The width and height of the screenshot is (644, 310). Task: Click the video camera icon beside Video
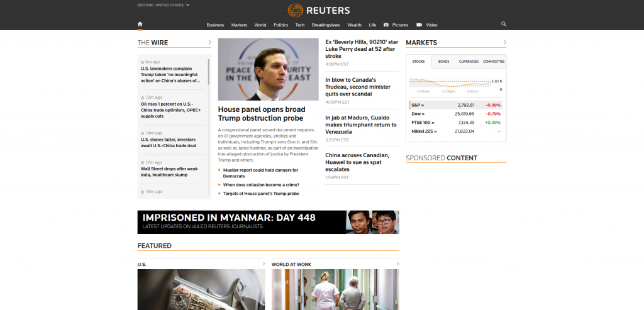click(x=419, y=25)
